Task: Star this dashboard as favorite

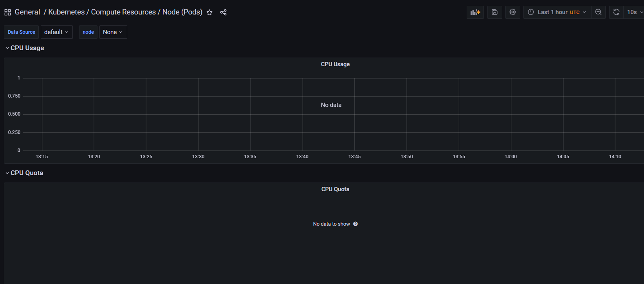Action: [209, 13]
